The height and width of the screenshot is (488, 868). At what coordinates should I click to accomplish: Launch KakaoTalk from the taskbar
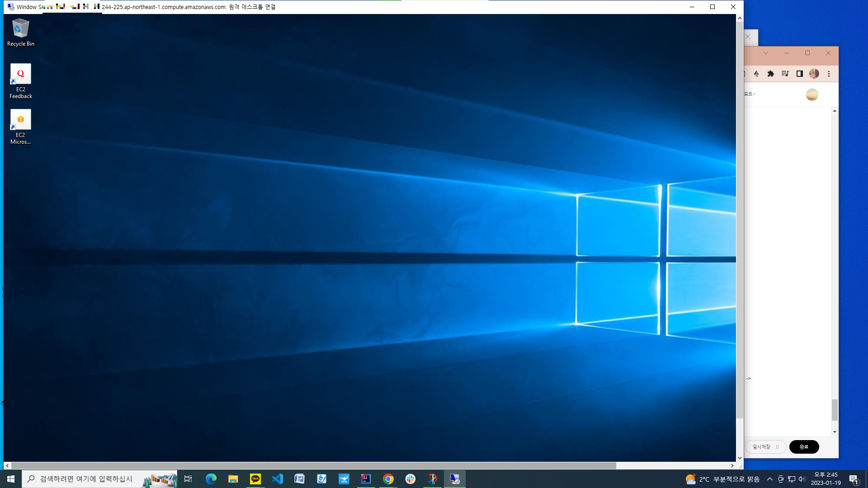(x=255, y=479)
